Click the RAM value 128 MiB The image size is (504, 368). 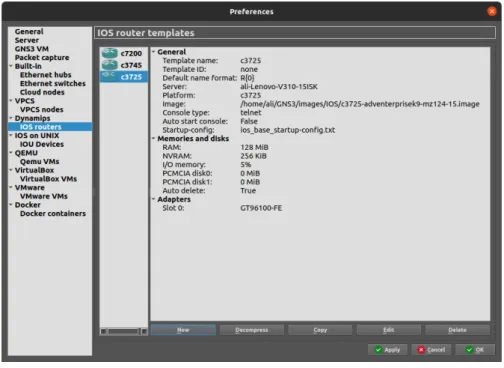click(254, 147)
